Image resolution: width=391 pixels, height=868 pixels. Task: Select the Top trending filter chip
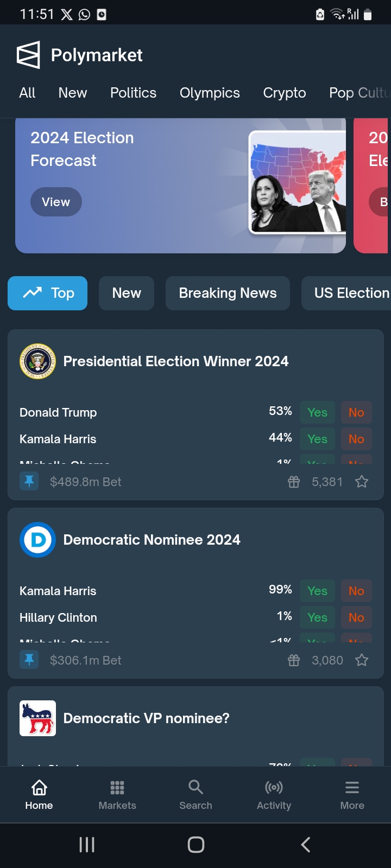tap(48, 293)
